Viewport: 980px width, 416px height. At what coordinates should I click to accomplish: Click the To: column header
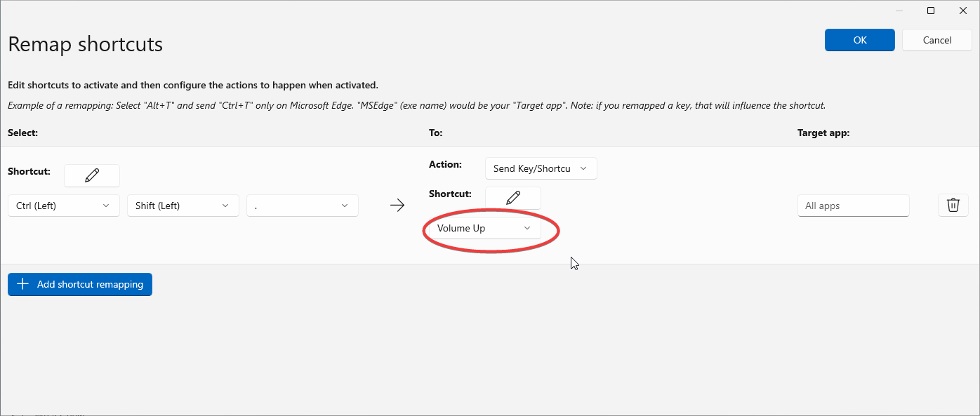point(435,133)
